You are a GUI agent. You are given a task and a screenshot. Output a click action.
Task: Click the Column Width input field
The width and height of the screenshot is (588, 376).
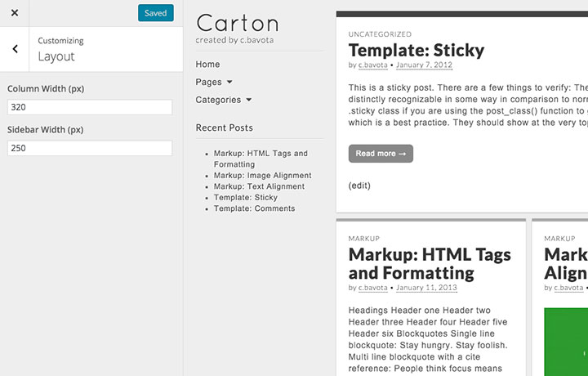click(x=90, y=107)
